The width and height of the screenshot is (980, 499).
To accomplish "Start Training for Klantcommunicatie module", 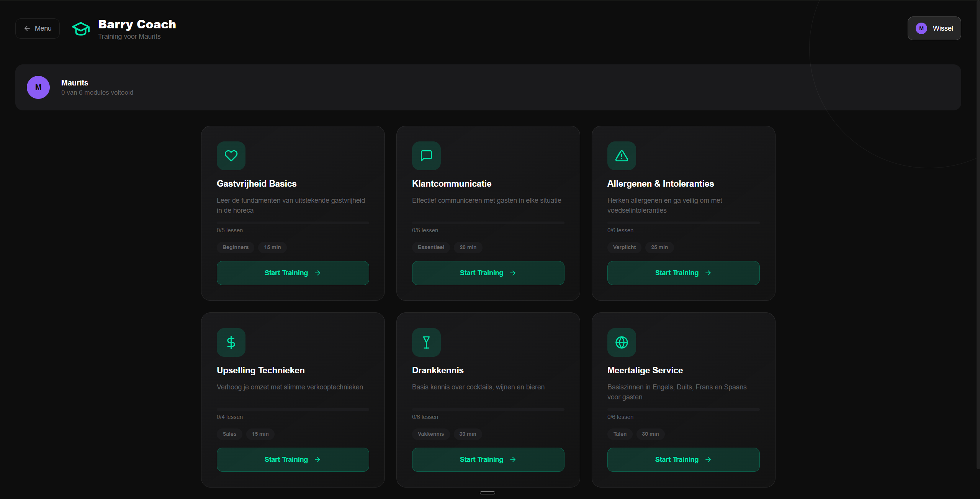I will pyautogui.click(x=488, y=273).
